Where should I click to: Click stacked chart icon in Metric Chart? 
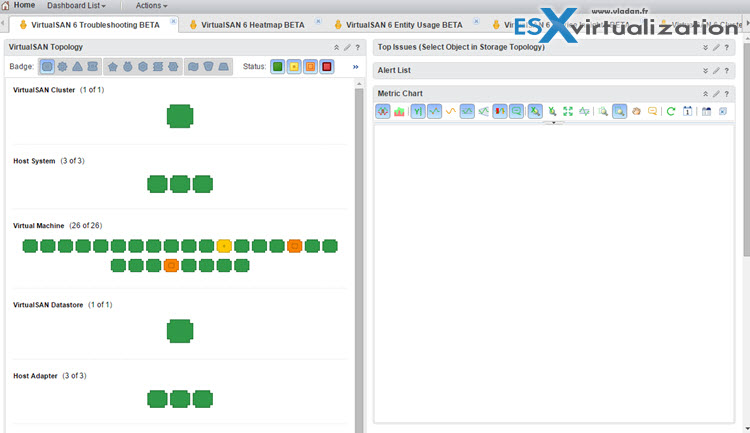coord(399,111)
